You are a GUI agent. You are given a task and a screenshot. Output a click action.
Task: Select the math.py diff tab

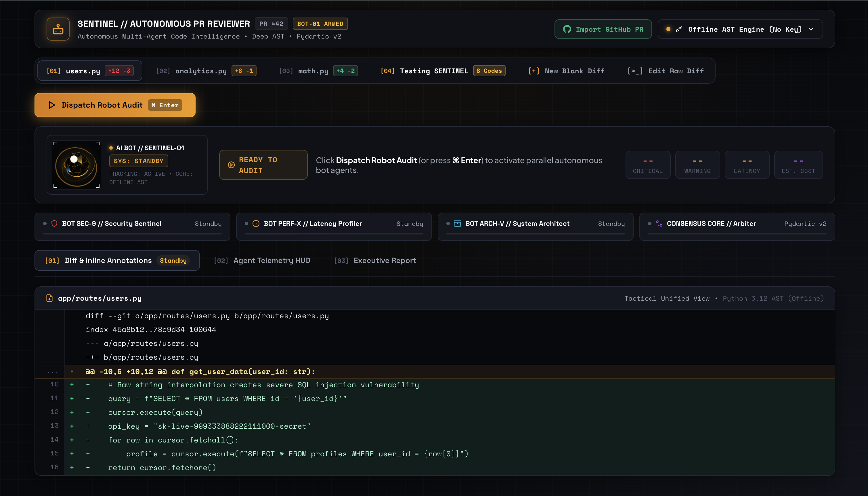click(x=318, y=71)
